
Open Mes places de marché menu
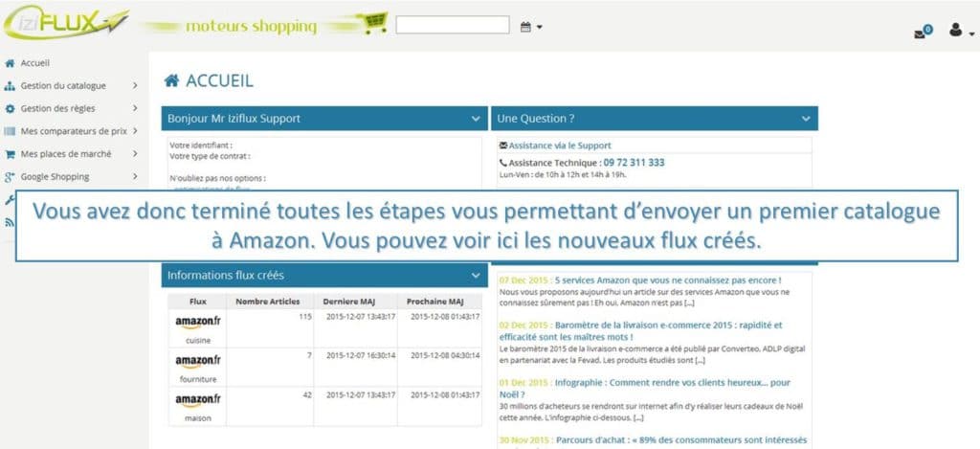pyautogui.click(x=66, y=154)
